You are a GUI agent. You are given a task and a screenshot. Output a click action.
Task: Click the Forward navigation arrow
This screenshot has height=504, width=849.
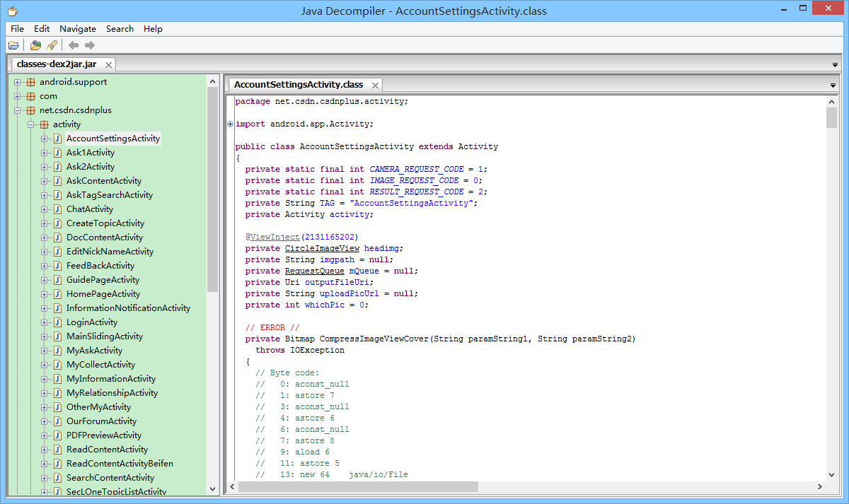(x=90, y=45)
